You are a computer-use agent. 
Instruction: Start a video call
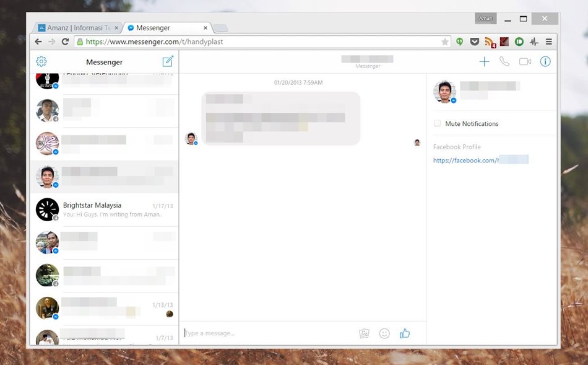point(525,61)
